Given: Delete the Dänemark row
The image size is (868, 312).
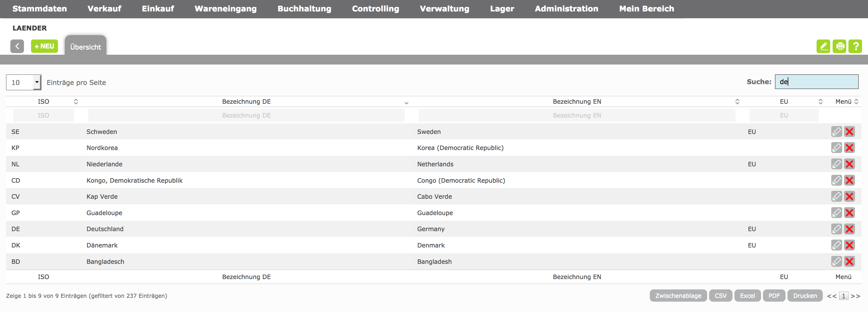Looking at the screenshot, I should (849, 245).
